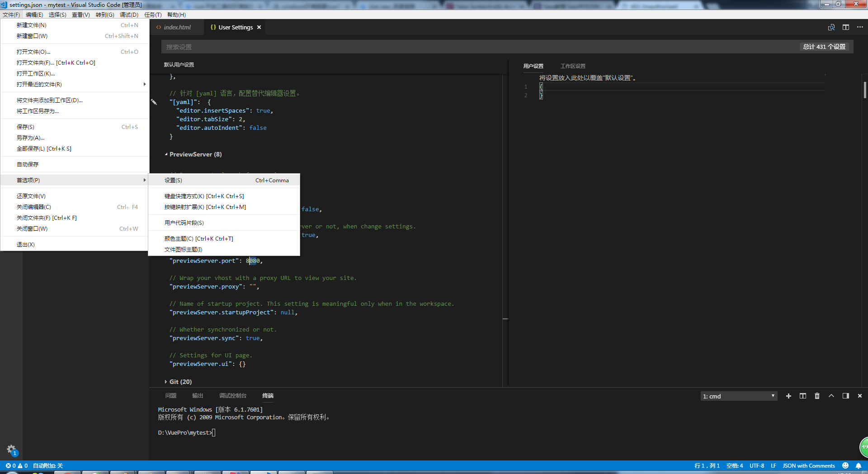Switch to the index.html tab
Viewport: 868px width, 474px height.
(x=177, y=28)
